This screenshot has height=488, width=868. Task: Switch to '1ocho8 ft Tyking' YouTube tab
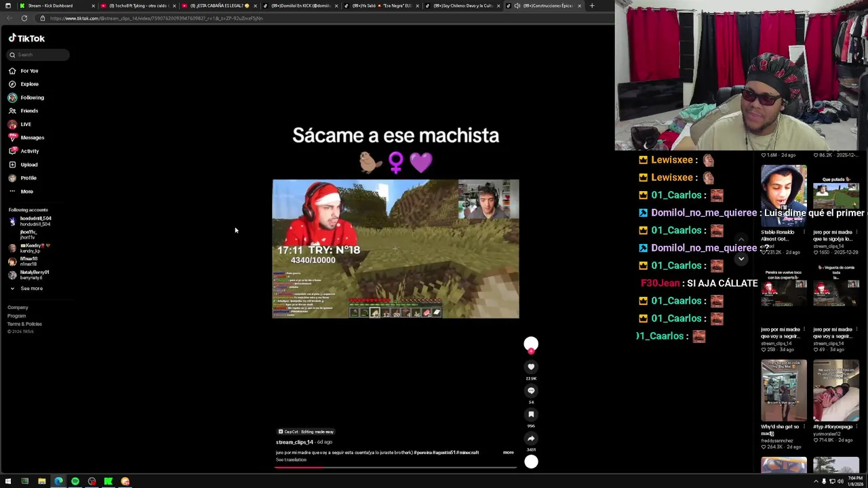138,5
